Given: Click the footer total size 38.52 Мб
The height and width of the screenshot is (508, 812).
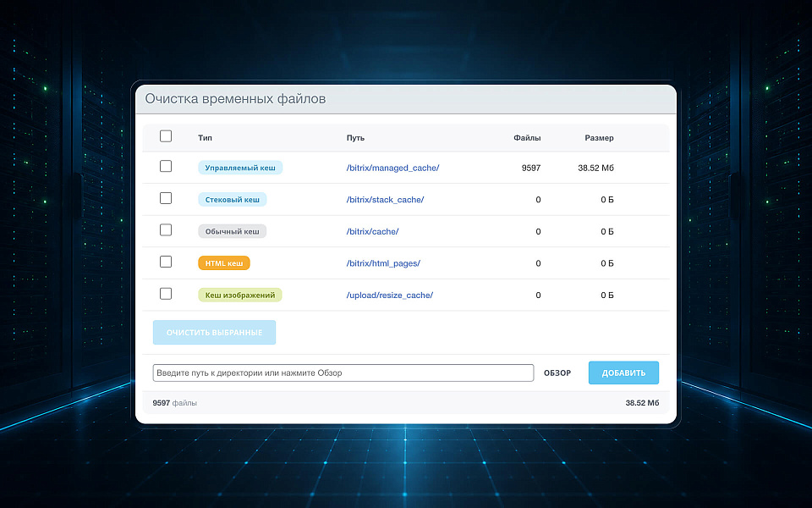Looking at the screenshot, I should (x=642, y=403).
